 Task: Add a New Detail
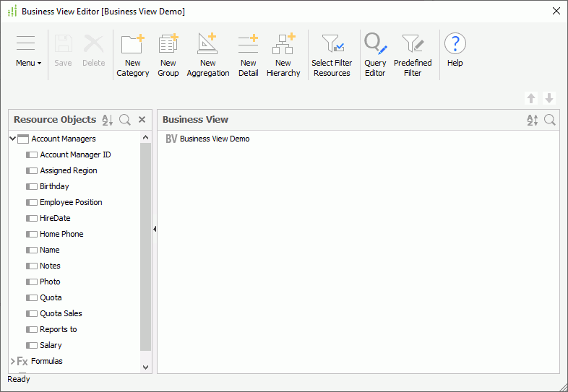click(248, 56)
